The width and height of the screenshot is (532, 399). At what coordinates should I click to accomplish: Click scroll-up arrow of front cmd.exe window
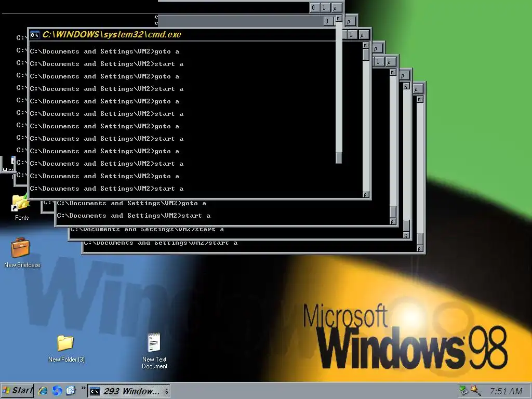coord(365,46)
